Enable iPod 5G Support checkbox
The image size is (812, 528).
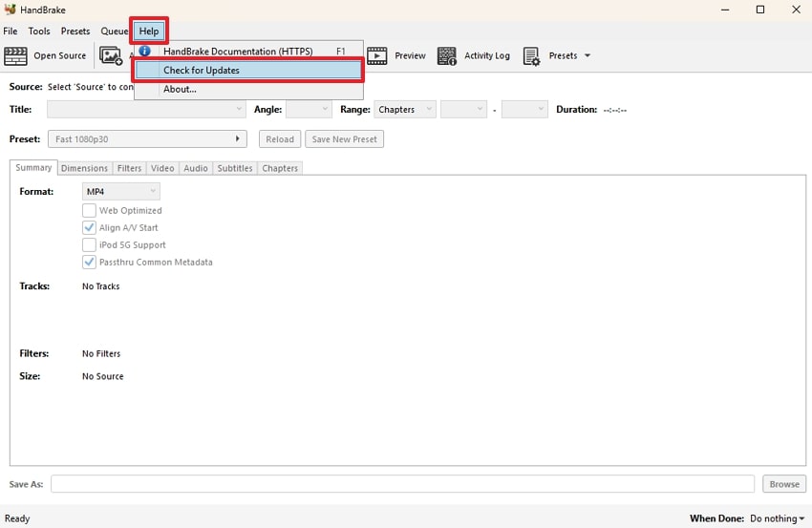tap(89, 244)
